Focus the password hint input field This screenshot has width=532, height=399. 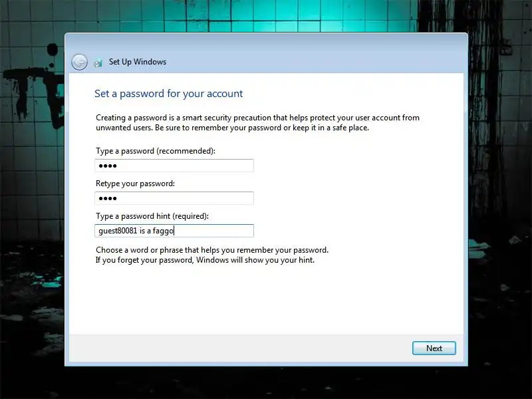coord(174,231)
